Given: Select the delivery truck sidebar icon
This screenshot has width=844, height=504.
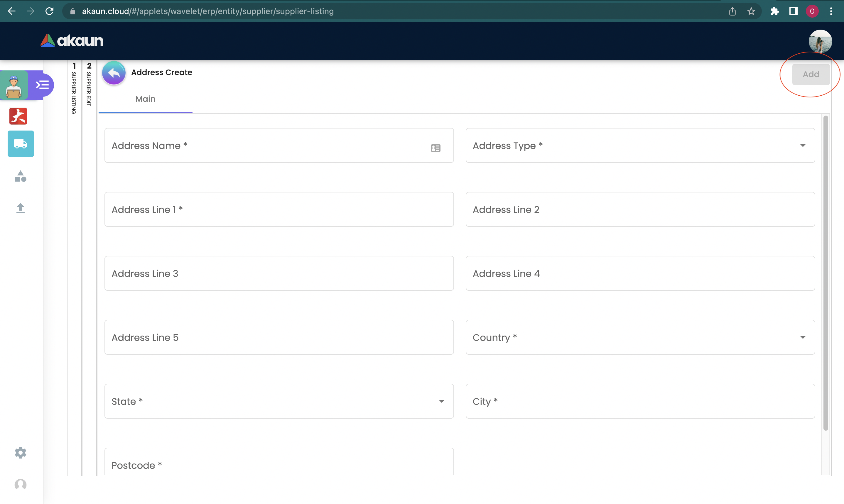Looking at the screenshot, I should click(x=21, y=144).
